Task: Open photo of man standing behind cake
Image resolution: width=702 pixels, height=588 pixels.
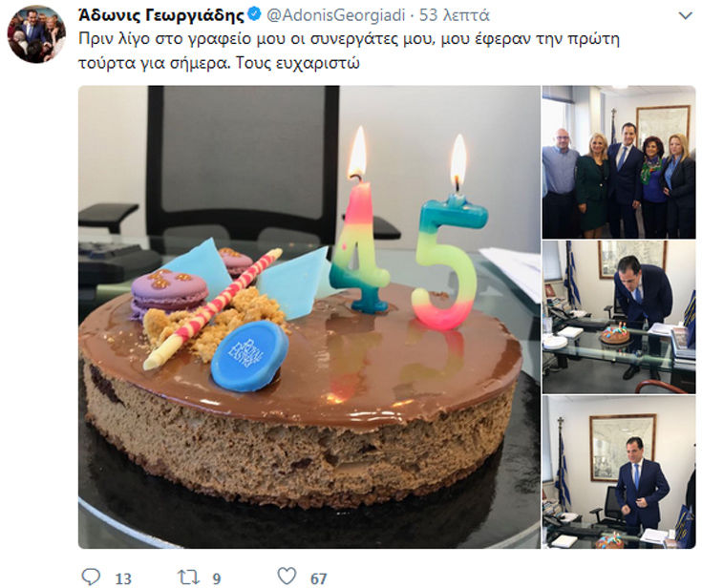Action: click(x=619, y=472)
